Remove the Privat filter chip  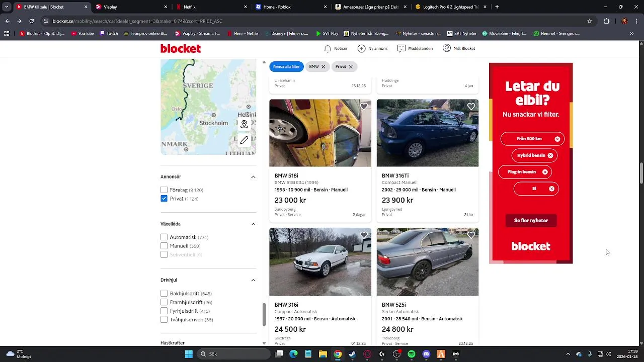pos(351,66)
